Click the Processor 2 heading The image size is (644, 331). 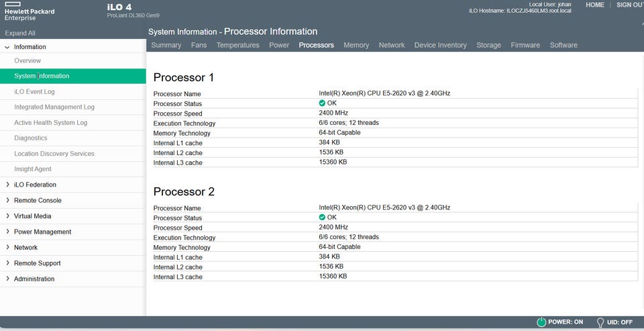point(184,192)
